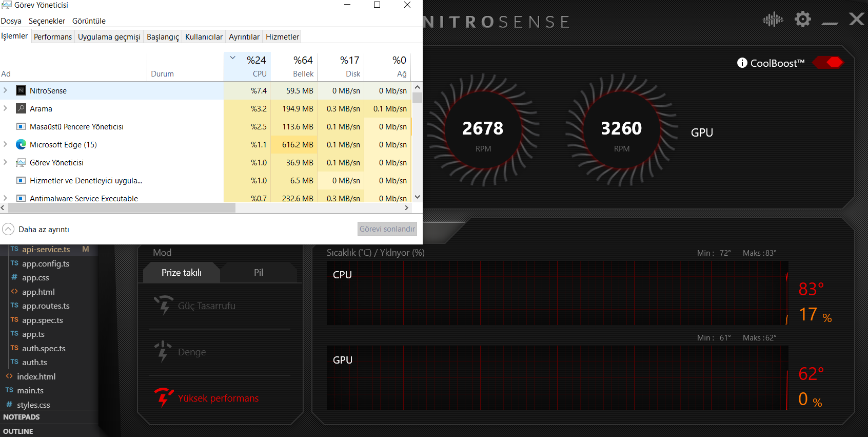Screen dimensions: 868x437
Task: Expand Antimalware Service Executable row
Action: pyautogui.click(x=5, y=198)
